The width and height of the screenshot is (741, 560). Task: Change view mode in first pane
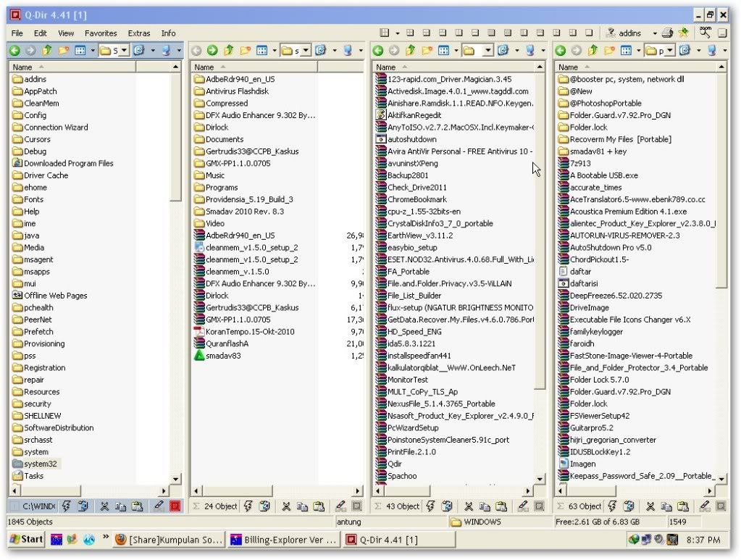click(80, 50)
